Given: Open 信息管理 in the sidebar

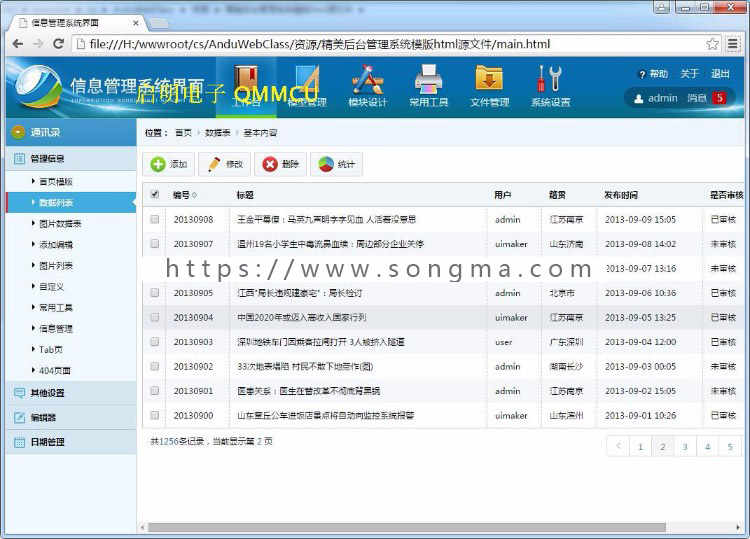Looking at the screenshot, I should [x=55, y=329].
